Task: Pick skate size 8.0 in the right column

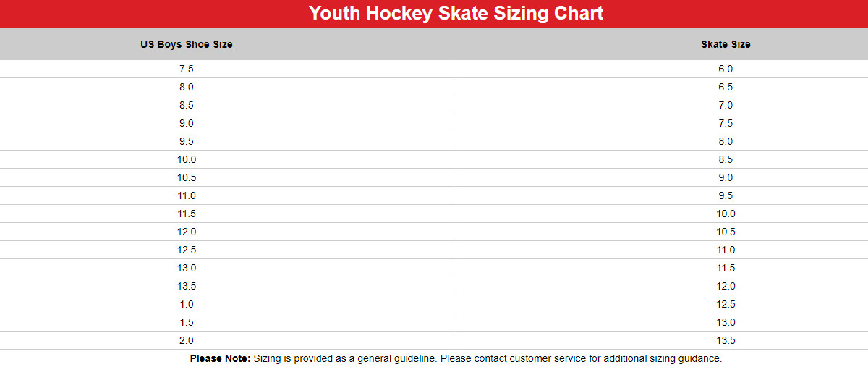Action: point(726,141)
